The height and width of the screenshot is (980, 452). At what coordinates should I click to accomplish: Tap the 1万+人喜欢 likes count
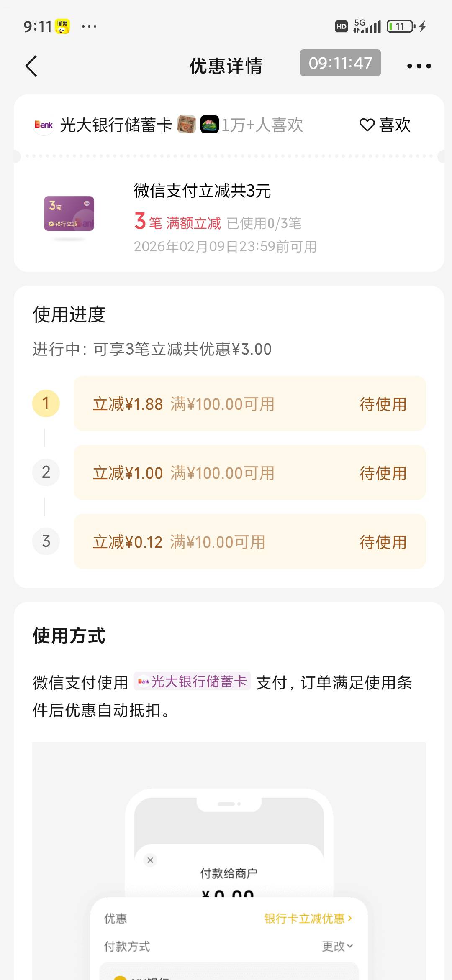tap(262, 125)
